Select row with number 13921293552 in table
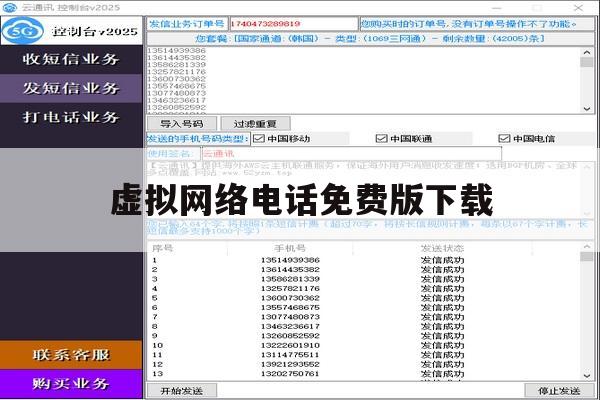This screenshot has width=600, height=400. 364,364
